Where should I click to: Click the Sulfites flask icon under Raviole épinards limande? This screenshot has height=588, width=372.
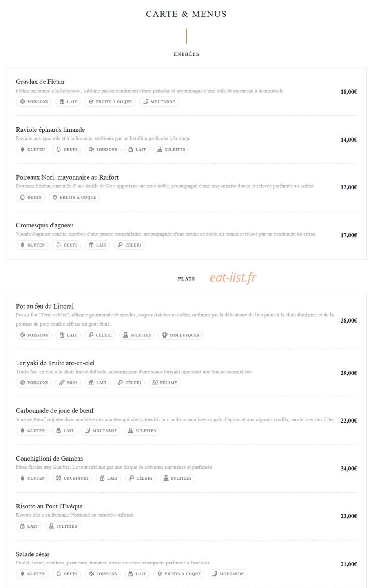pyautogui.click(x=159, y=149)
